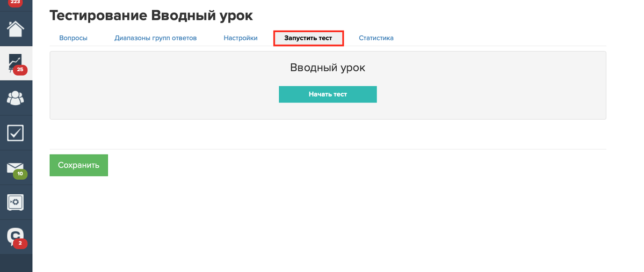Switch to the Вопросы tab
The height and width of the screenshot is (272, 644).
[x=73, y=38]
